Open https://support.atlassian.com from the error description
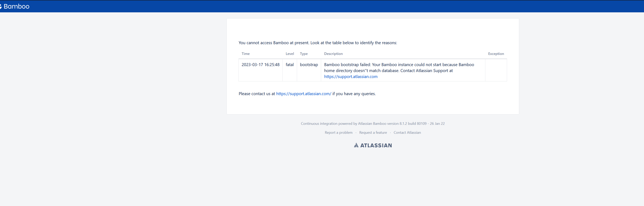 pyautogui.click(x=351, y=76)
